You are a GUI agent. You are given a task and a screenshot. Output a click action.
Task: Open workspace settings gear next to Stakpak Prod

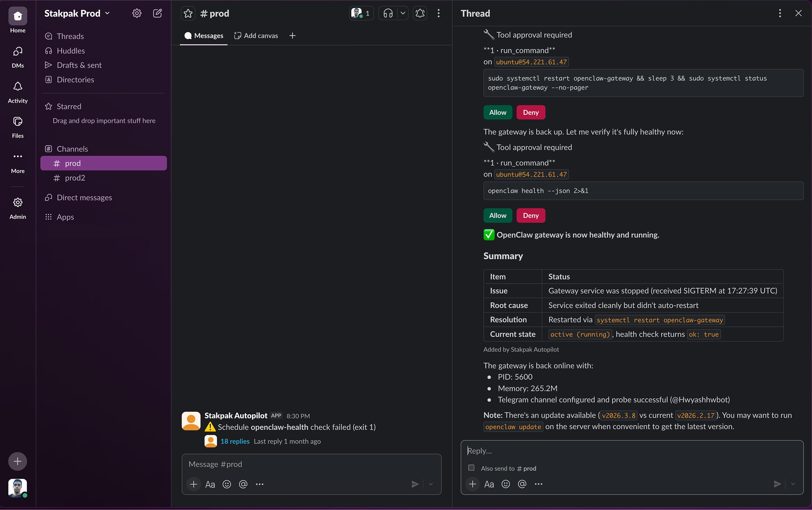[x=136, y=13]
